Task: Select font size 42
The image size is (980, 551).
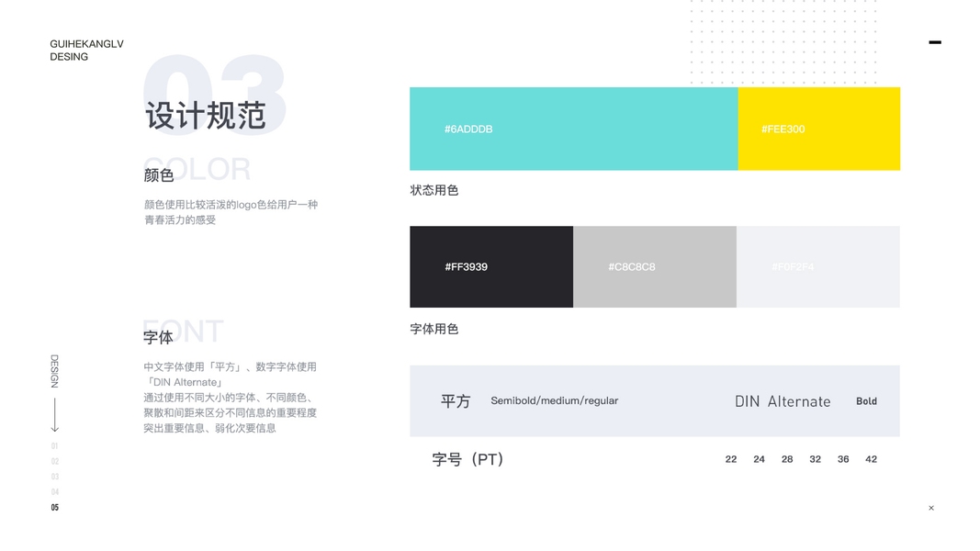Action: point(872,459)
